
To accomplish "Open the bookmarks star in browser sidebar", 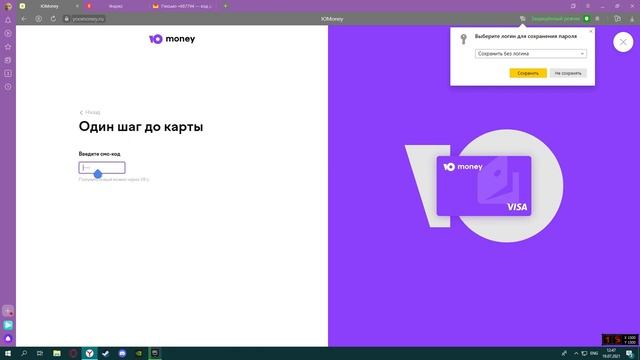I will pyautogui.click(x=8, y=47).
